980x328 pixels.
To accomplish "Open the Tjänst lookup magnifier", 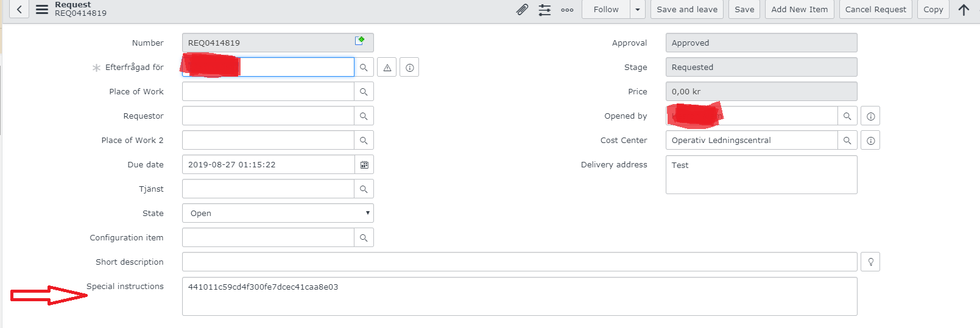I will point(364,189).
